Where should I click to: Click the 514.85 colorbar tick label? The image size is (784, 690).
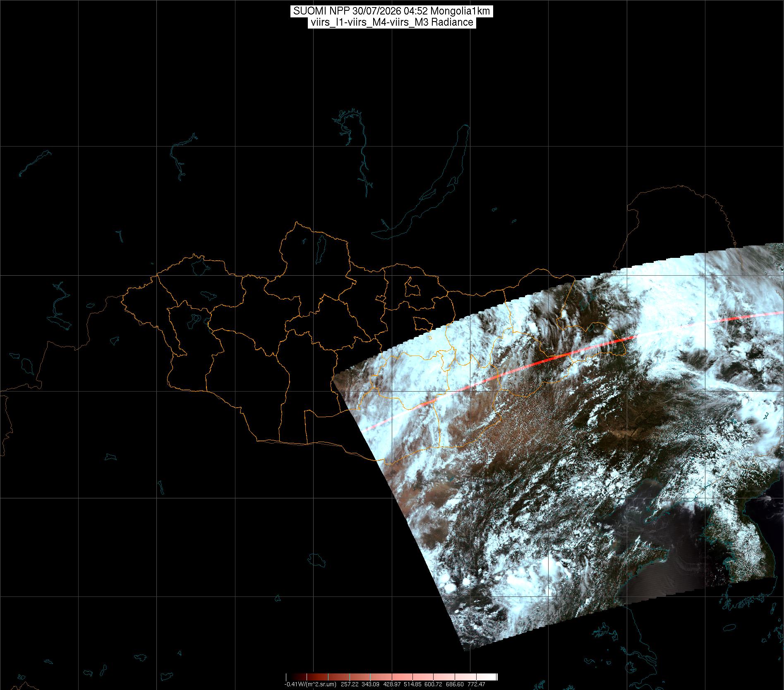pyautogui.click(x=412, y=684)
